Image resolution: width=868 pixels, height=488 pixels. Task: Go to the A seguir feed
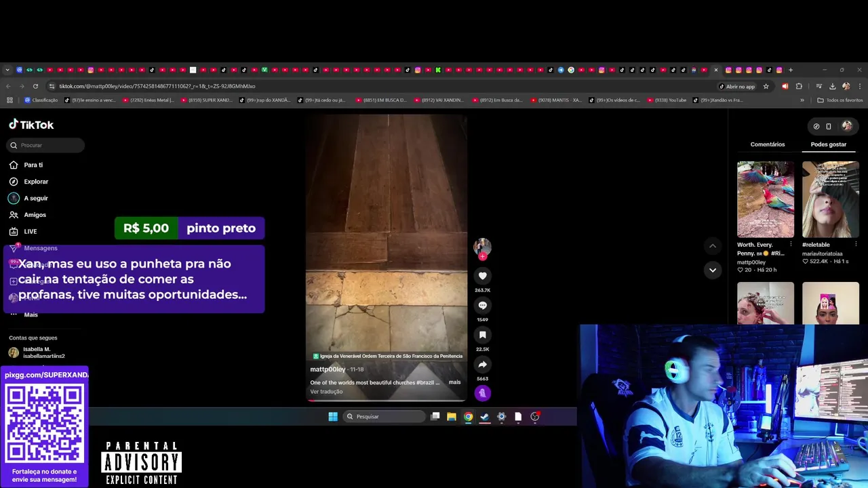click(x=28, y=198)
